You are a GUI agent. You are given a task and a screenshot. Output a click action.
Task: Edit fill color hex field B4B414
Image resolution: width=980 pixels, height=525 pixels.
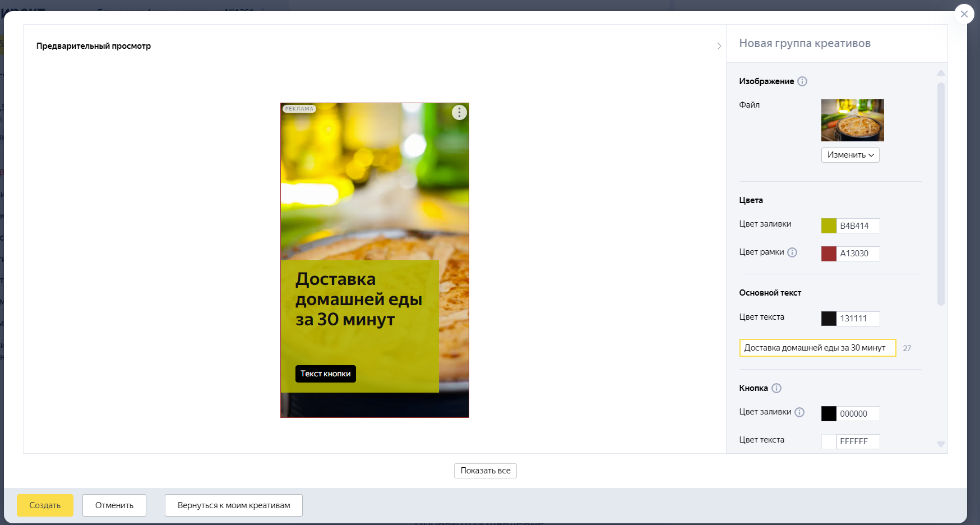[858, 225]
